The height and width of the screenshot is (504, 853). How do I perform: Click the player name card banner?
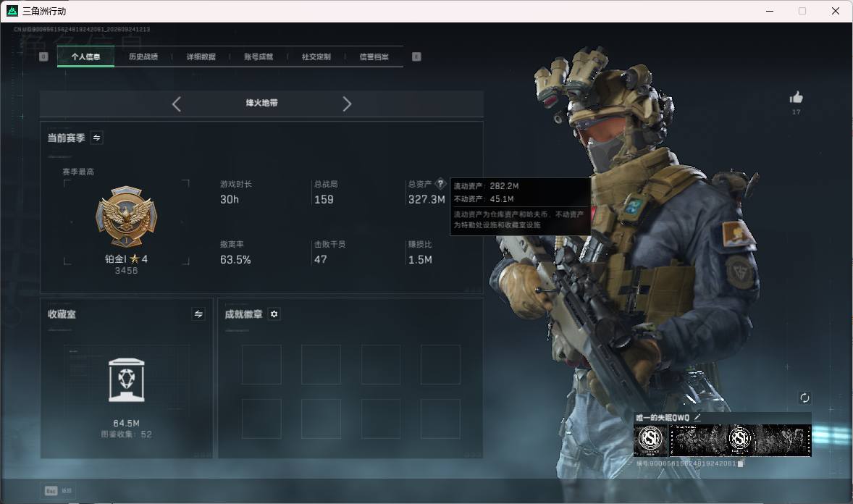(x=740, y=440)
